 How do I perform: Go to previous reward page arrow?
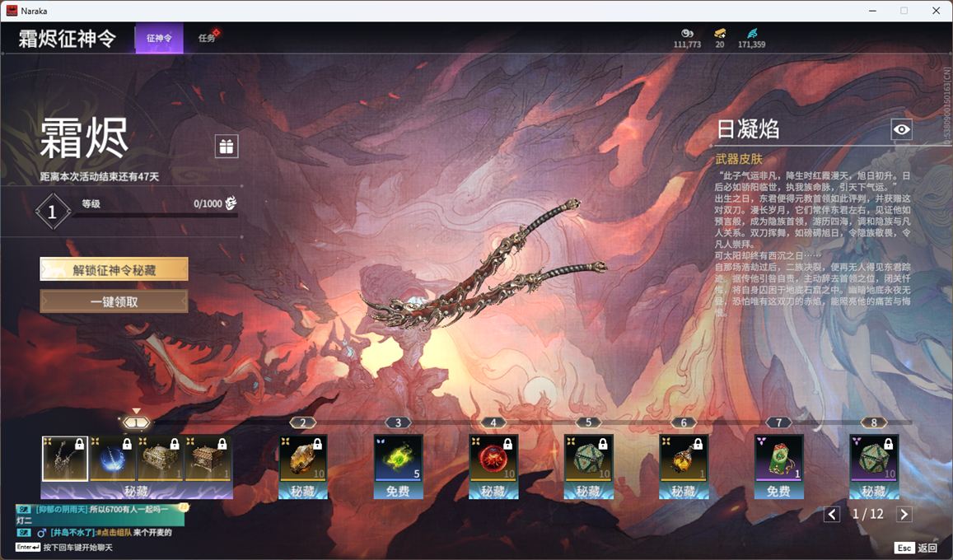[x=832, y=515]
